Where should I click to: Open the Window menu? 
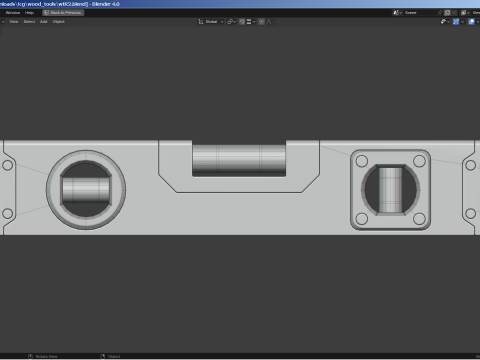(x=13, y=13)
